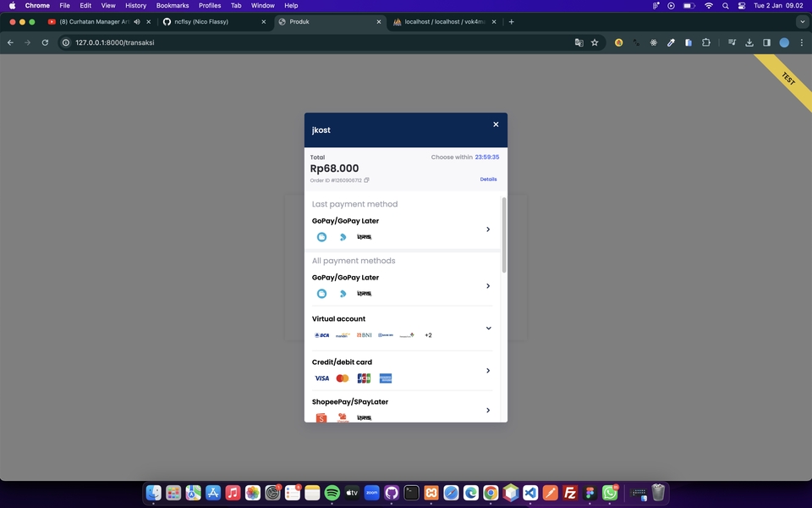
Task: Open WhatsApp from the Dock
Action: 610,493
